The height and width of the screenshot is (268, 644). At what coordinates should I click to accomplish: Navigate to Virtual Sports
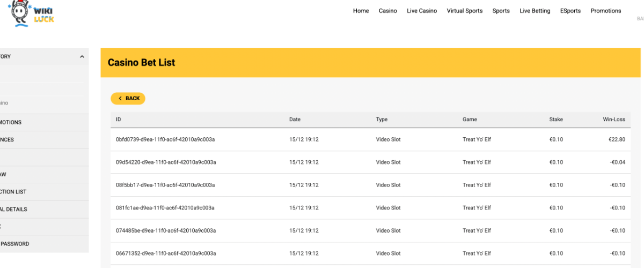click(x=464, y=11)
